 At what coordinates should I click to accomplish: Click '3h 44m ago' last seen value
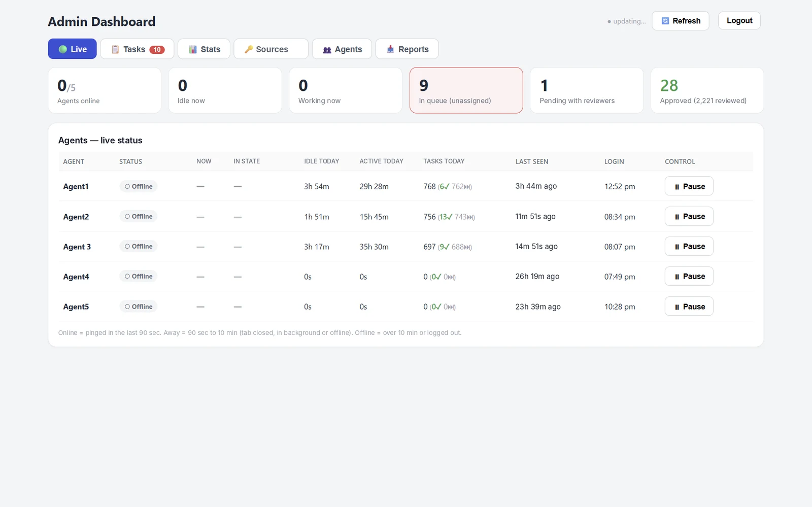coord(536,186)
